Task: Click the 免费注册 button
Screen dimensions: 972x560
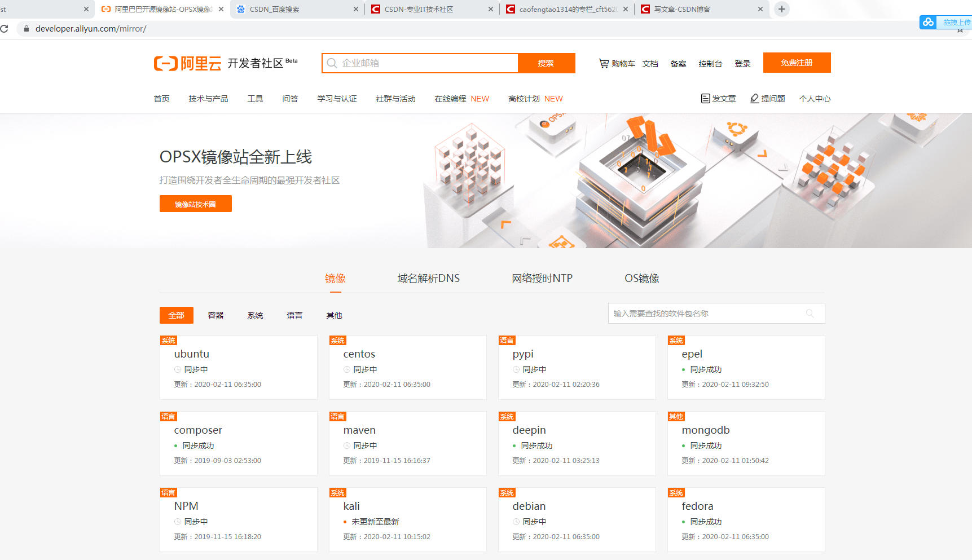Action: click(x=797, y=63)
